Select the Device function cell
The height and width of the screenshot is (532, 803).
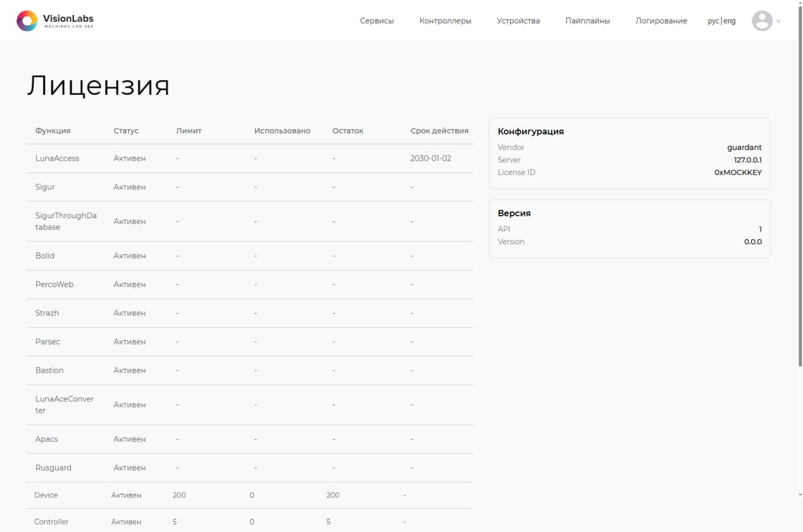pos(46,495)
